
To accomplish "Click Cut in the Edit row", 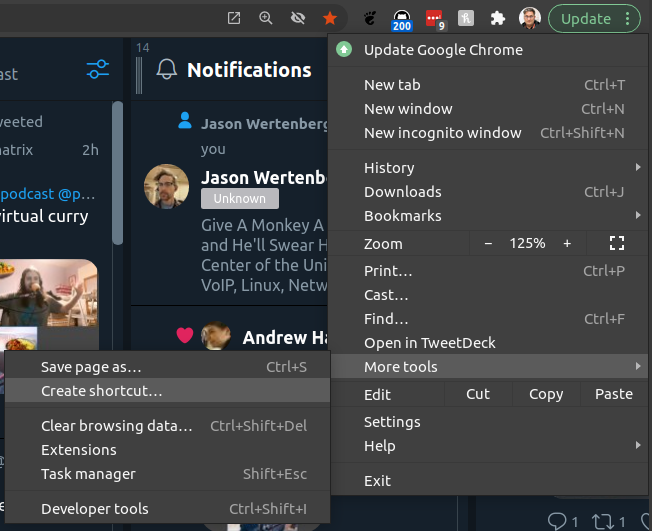I will (478, 394).
